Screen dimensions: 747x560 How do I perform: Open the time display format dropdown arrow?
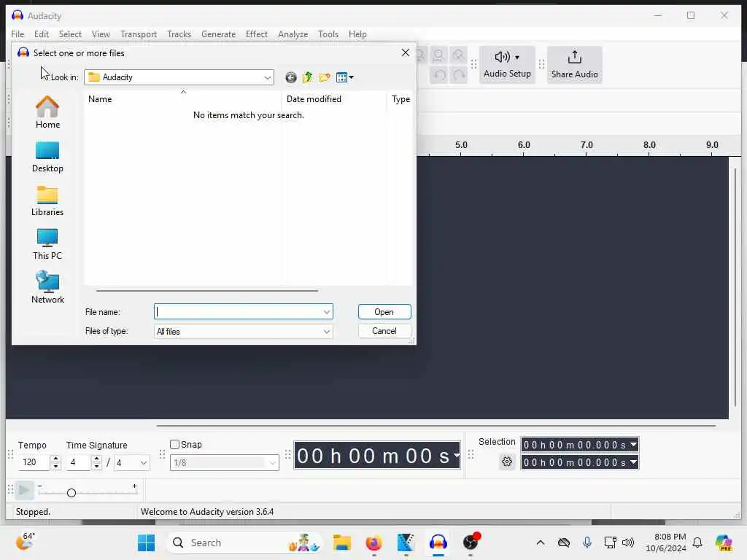[x=457, y=455]
